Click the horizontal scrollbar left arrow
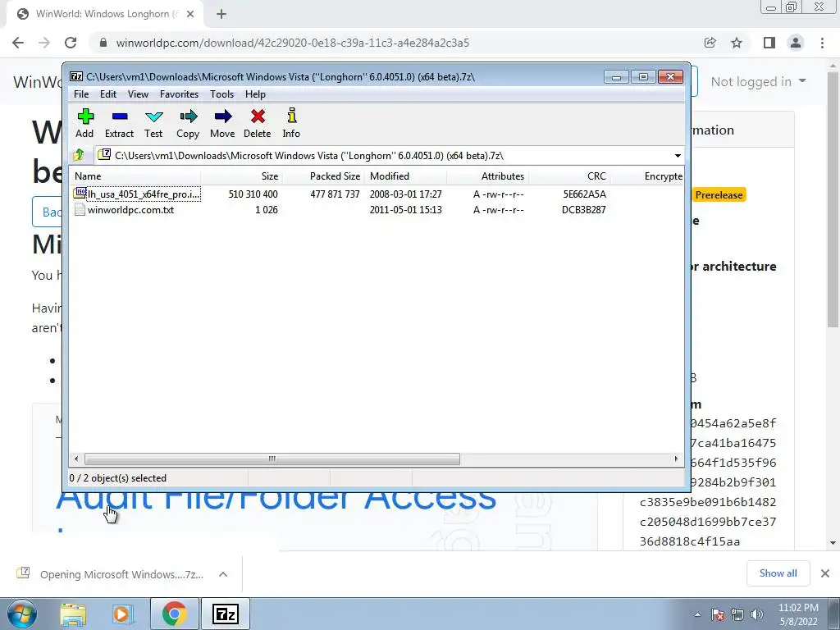The height and width of the screenshot is (630, 840). click(76, 459)
